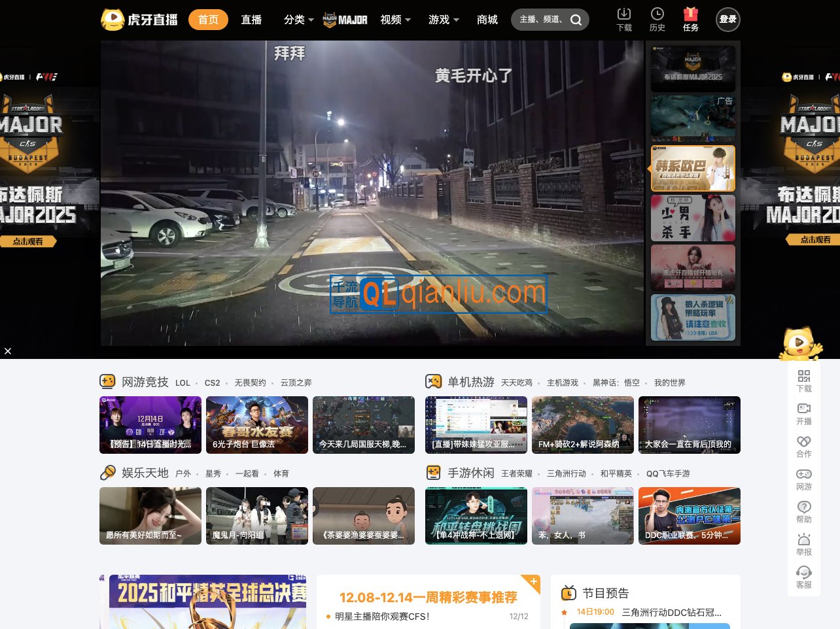Open the 王者荣耀 link under 手游休闲

pos(517,474)
